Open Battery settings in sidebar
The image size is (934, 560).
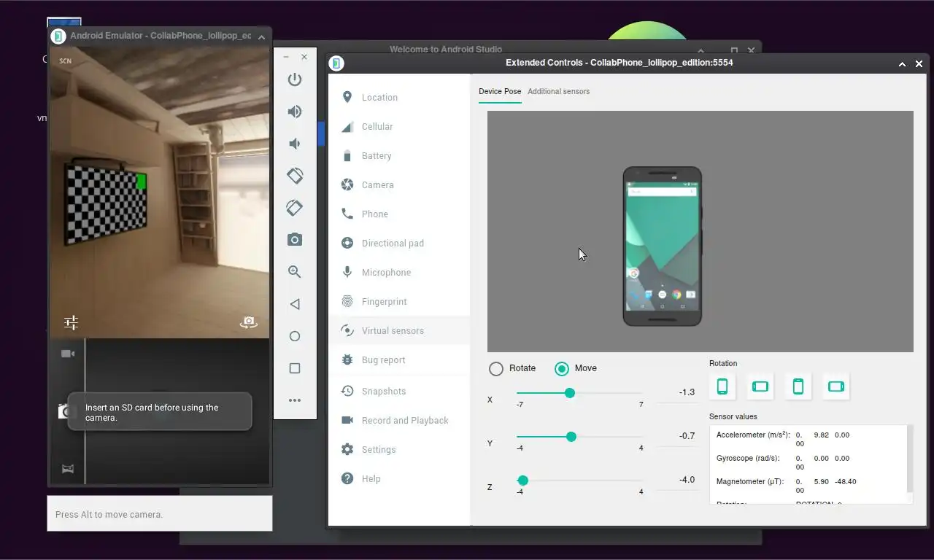[x=399, y=155]
